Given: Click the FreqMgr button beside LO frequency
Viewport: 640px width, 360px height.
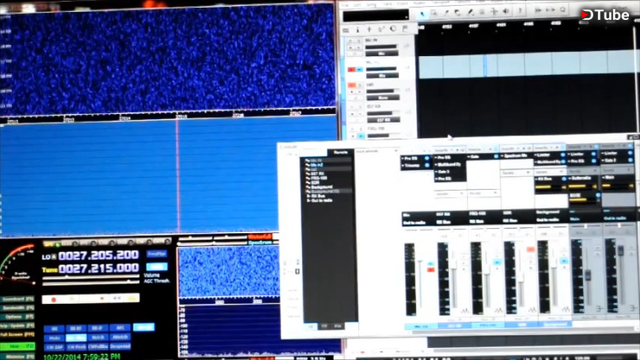Looking at the screenshot, I should (157, 254).
